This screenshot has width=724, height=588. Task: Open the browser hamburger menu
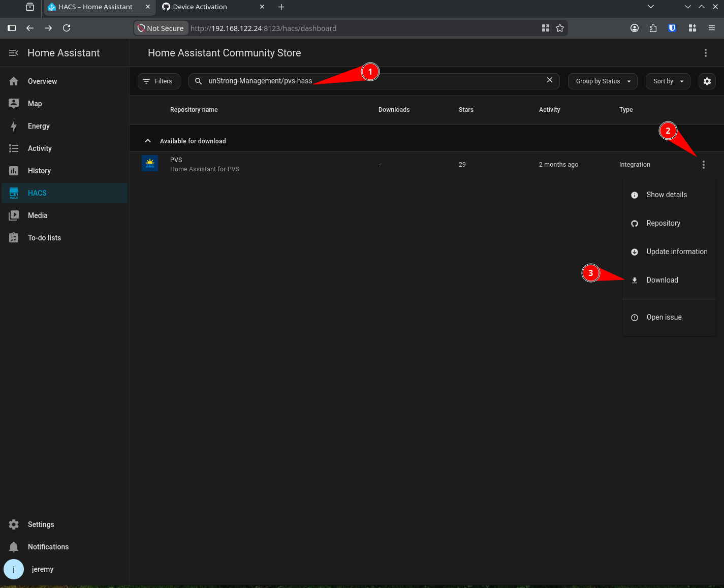coord(712,28)
